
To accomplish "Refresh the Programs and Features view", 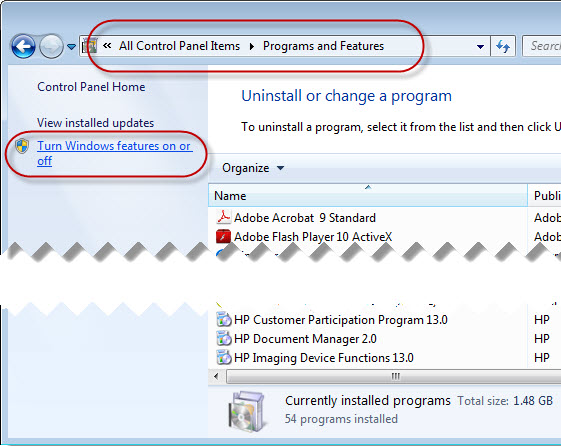I will (x=503, y=46).
